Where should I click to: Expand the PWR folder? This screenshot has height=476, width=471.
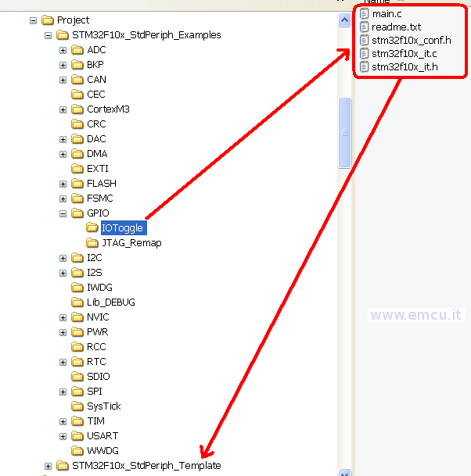(63, 333)
